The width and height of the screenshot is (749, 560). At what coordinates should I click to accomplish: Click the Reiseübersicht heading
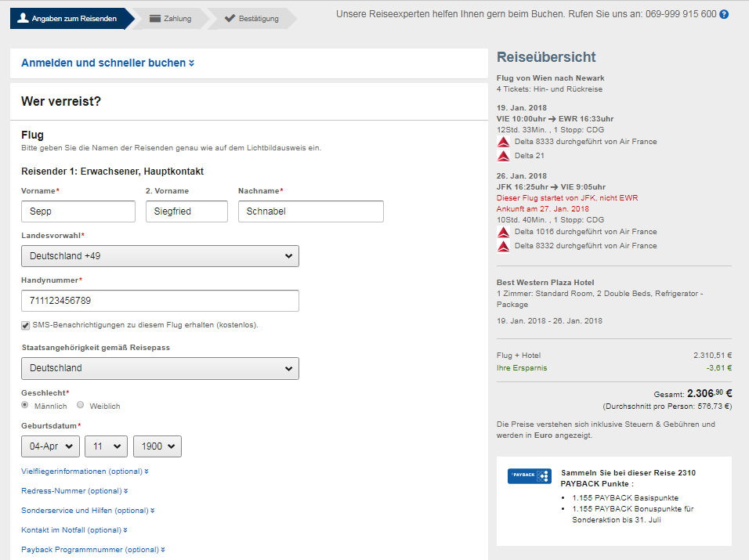(546, 57)
